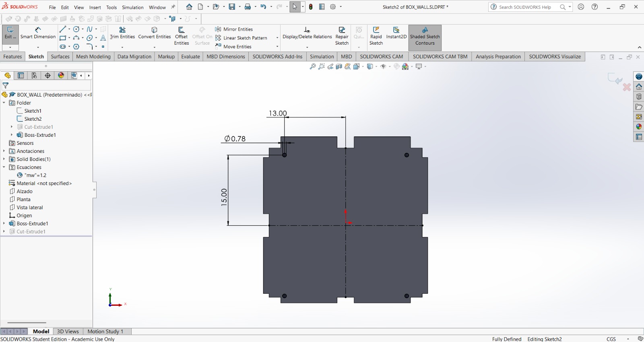Open the 3D Views bottom tab

point(68,331)
